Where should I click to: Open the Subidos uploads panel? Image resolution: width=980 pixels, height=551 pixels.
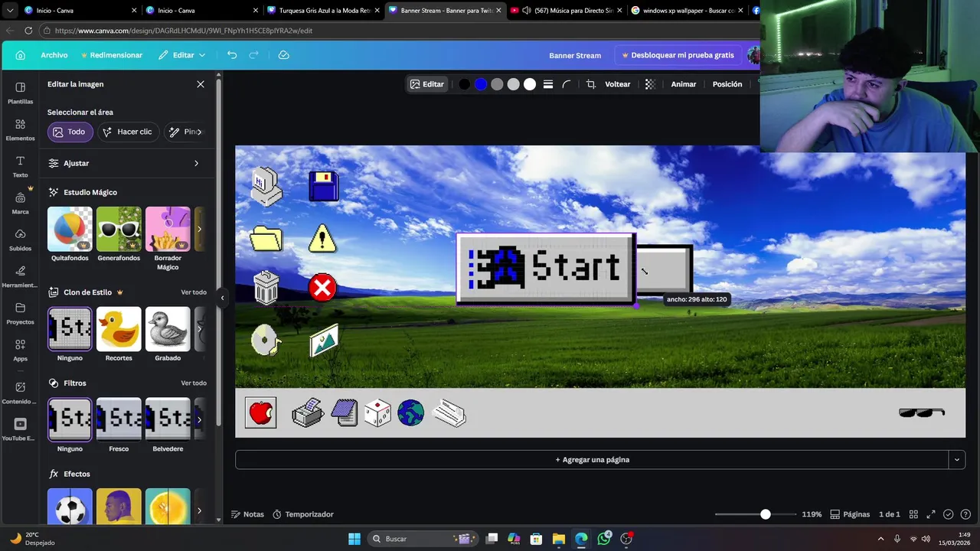[20, 240]
